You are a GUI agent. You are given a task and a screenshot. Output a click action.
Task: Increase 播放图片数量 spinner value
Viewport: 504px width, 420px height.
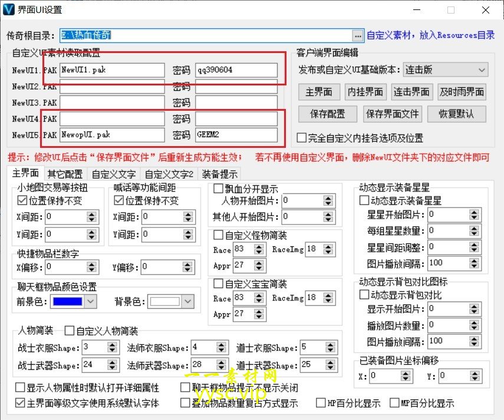(474, 323)
